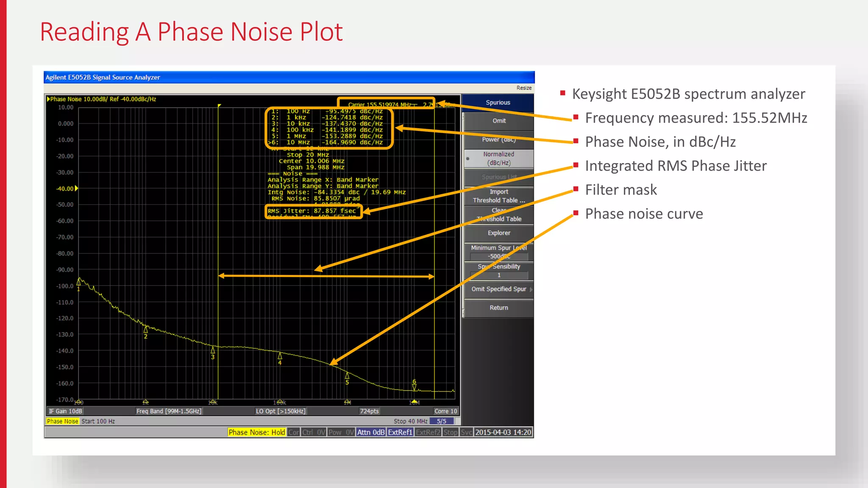Viewport: 868px width, 488px height.
Task: Click marker readout 10 MHz -164.9690 row
Action: click(325, 142)
